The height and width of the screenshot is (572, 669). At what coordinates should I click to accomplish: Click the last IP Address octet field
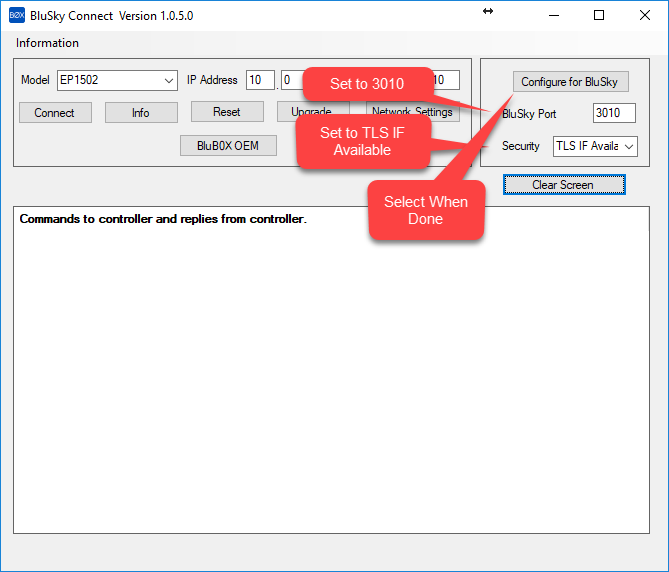point(446,80)
